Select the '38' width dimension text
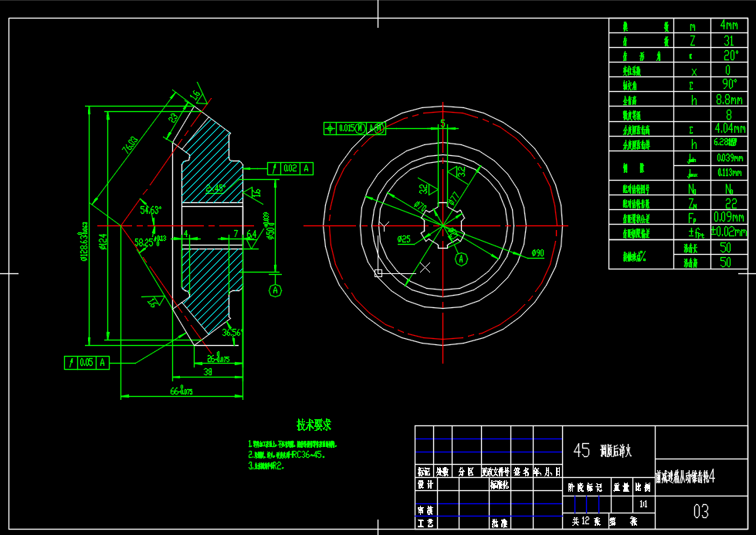Viewport: 756px width, 535px height. pos(207,371)
